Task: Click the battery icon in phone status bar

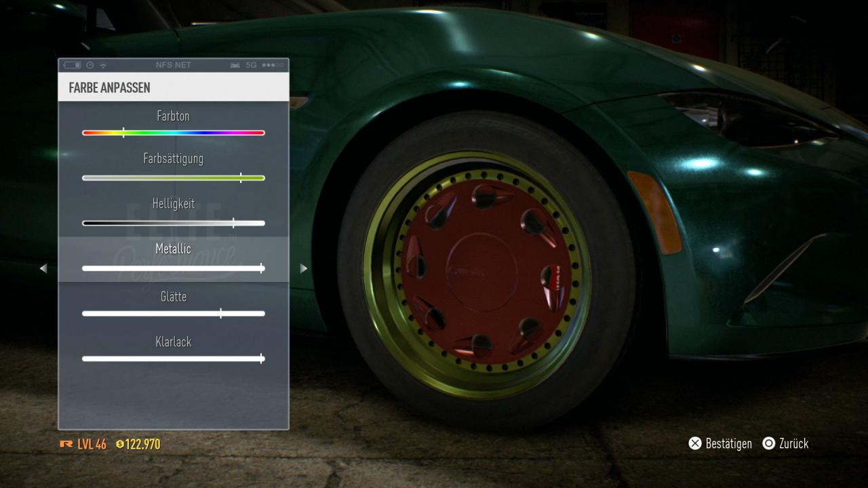Action: point(73,65)
